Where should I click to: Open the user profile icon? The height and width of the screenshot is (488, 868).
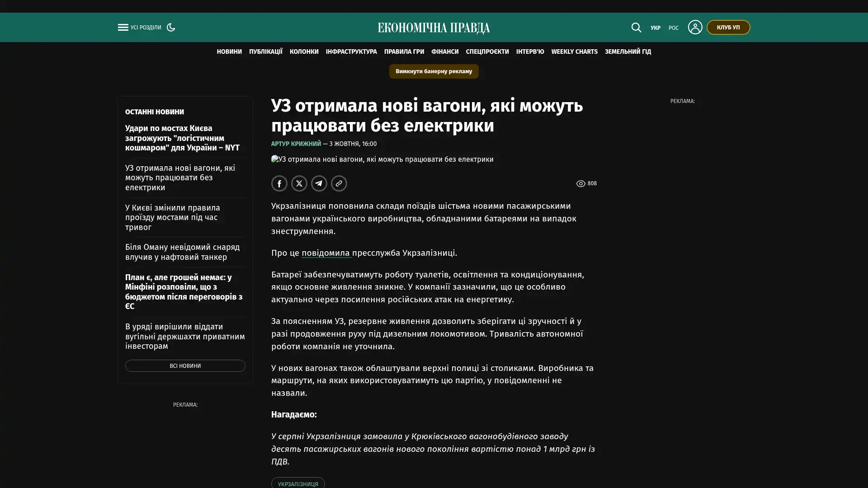(695, 27)
